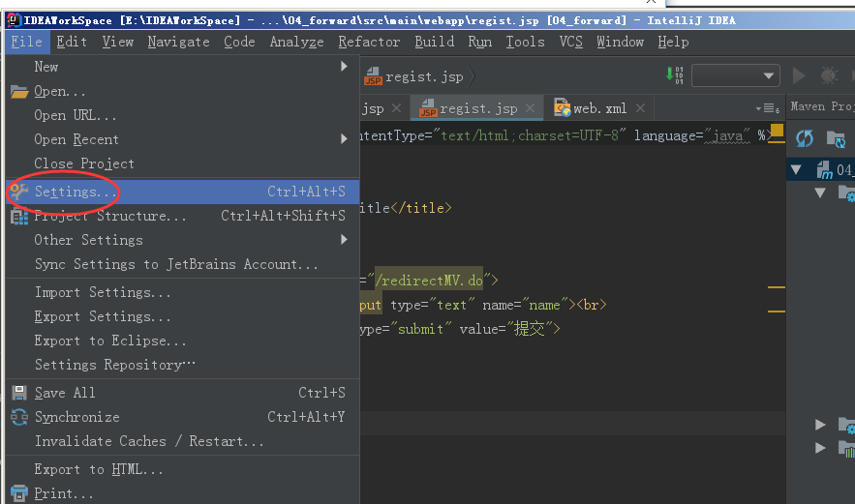Select Export to Eclipse... entry
The height and width of the screenshot is (504, 855).
tap(182, 341)
